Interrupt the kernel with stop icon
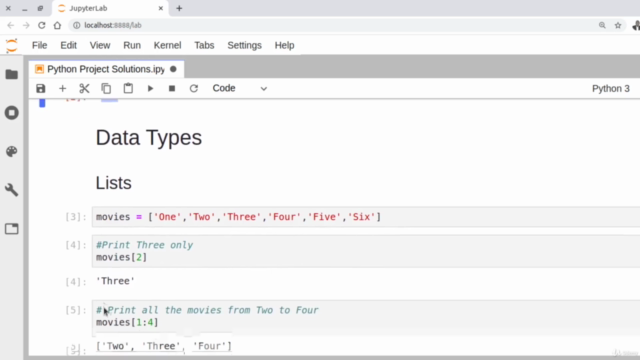This screenshot has width=640, height=360. pyautogui.click(x=172, y=89)
